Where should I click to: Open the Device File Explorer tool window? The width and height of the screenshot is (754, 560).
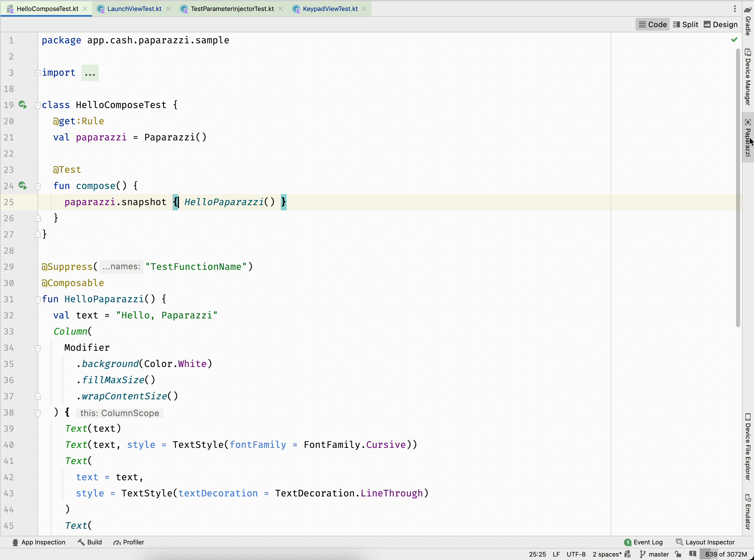[x=748, y=447]
